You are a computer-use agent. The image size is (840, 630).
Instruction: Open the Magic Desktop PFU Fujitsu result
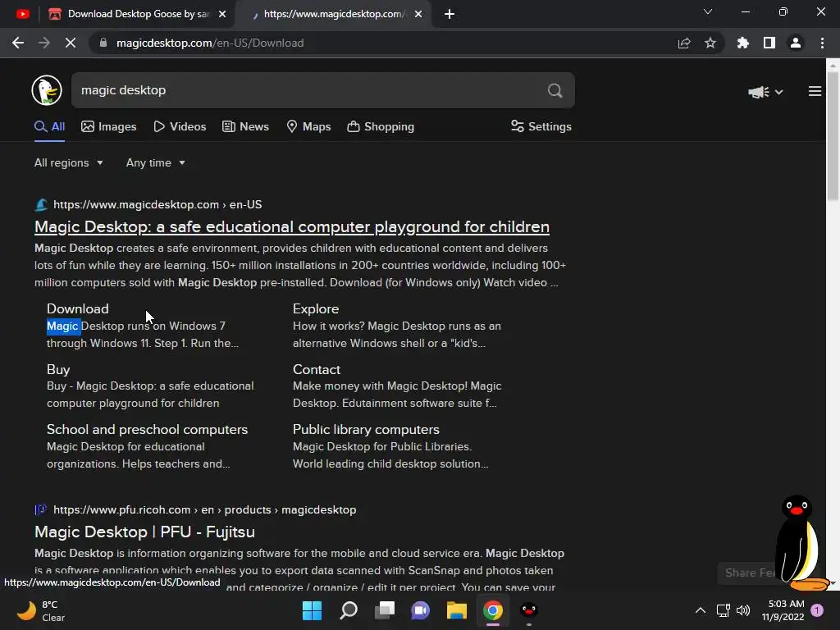tap(144, 532)
